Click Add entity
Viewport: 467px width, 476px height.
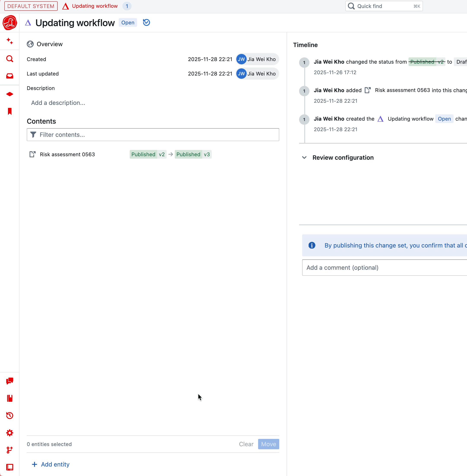(50, 464)
